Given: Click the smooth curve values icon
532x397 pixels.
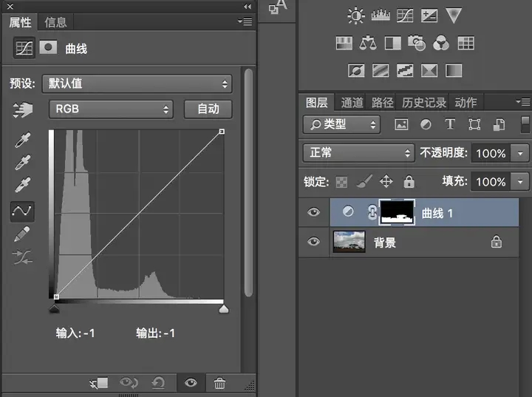Looking at the screenshot, I should pyautogui.click(x=22, y=257).
